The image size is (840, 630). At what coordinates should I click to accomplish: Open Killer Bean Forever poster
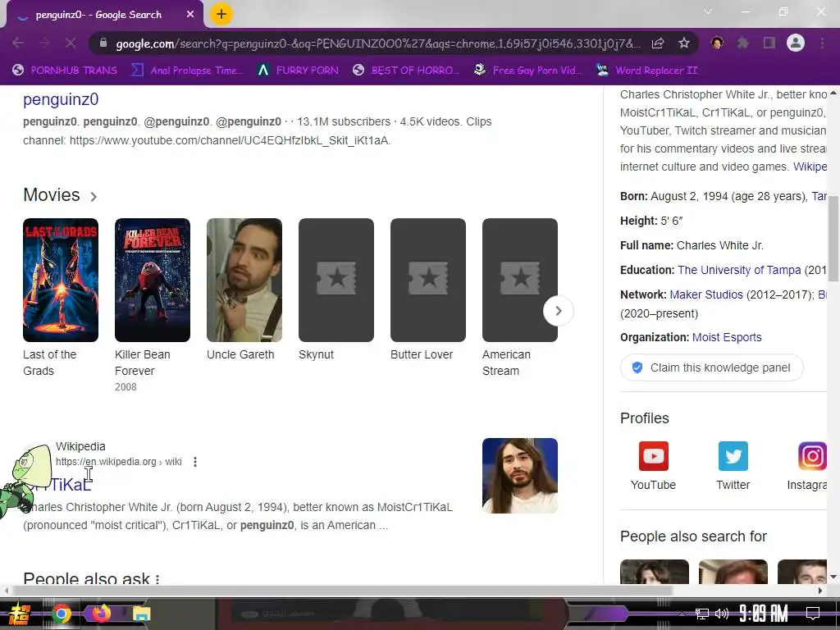(x=152, y=280)
